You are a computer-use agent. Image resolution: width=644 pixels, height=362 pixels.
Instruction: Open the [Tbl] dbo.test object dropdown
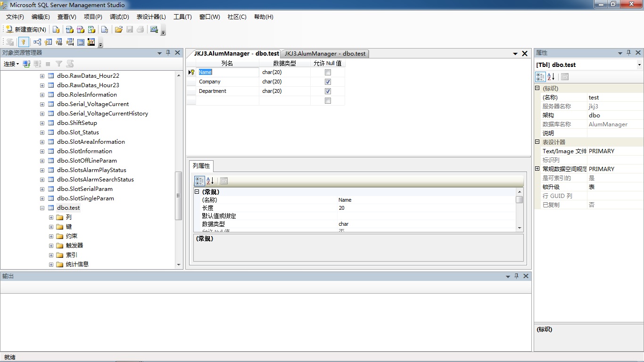639,65
